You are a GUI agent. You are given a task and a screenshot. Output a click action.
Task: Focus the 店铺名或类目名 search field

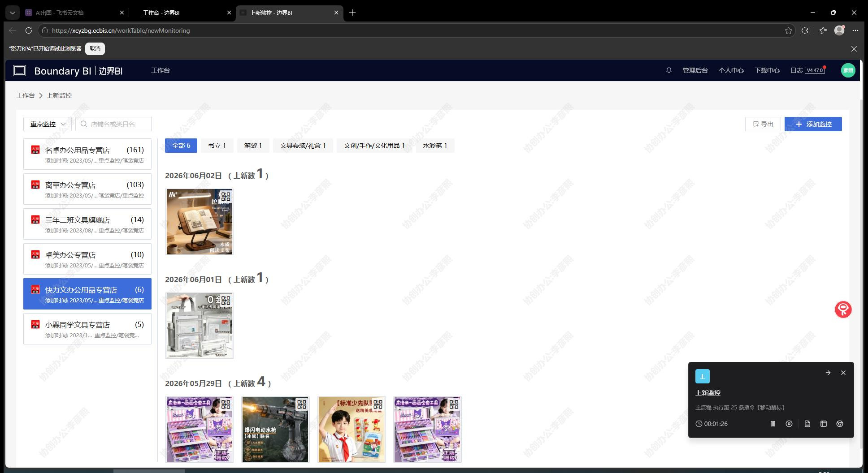pyautogui.click(x=113, y=124)
